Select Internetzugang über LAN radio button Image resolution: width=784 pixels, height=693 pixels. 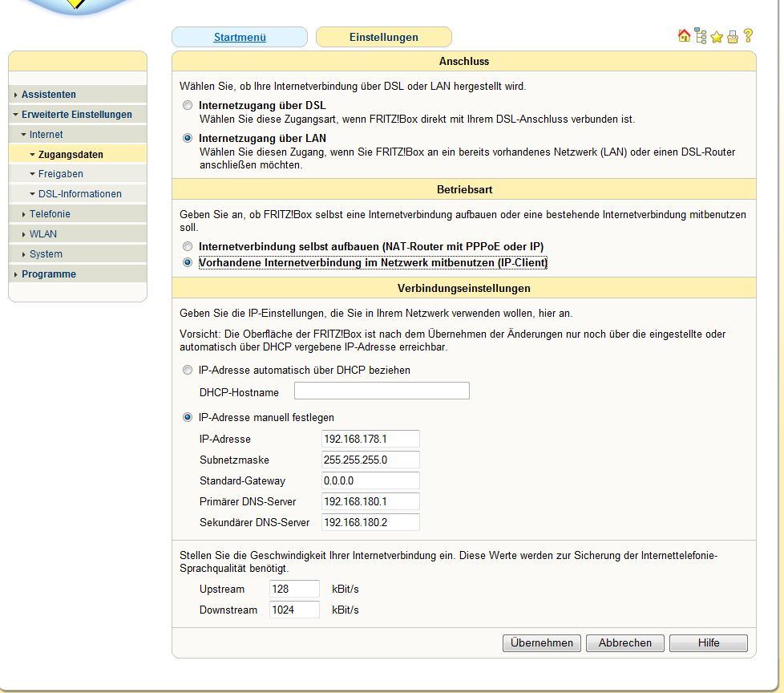click(x=188, y=138)
